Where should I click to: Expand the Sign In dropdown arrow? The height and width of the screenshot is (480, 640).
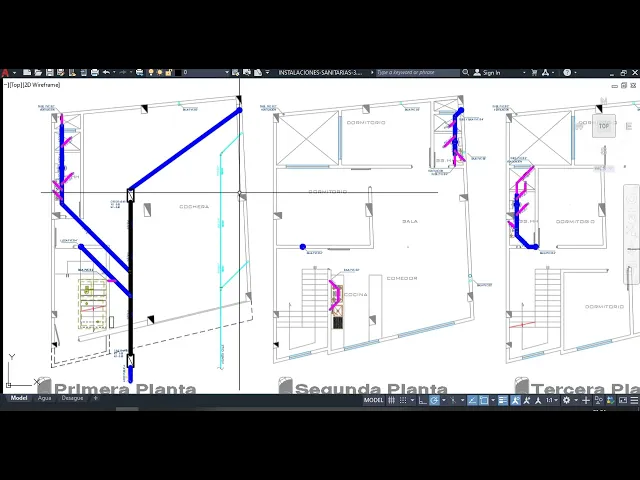[x=524, y=73]
